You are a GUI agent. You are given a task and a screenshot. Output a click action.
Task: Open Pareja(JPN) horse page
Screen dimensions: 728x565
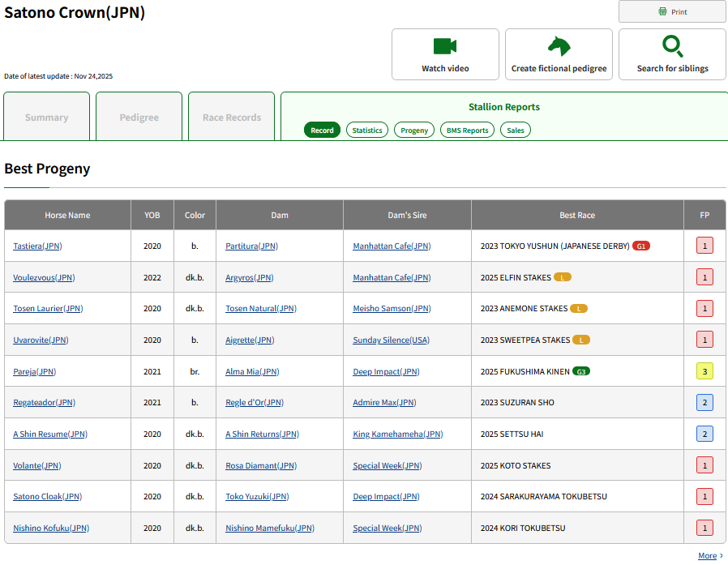(34, 371)
